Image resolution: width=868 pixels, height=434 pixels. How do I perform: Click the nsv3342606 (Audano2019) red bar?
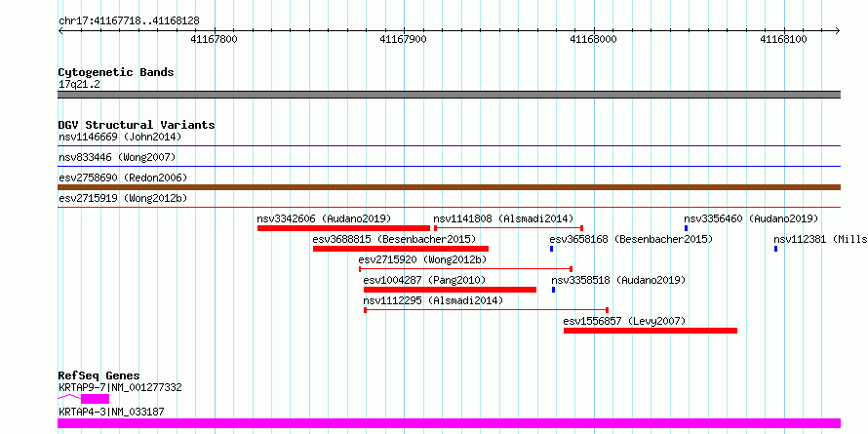click(x=343, y=228)
